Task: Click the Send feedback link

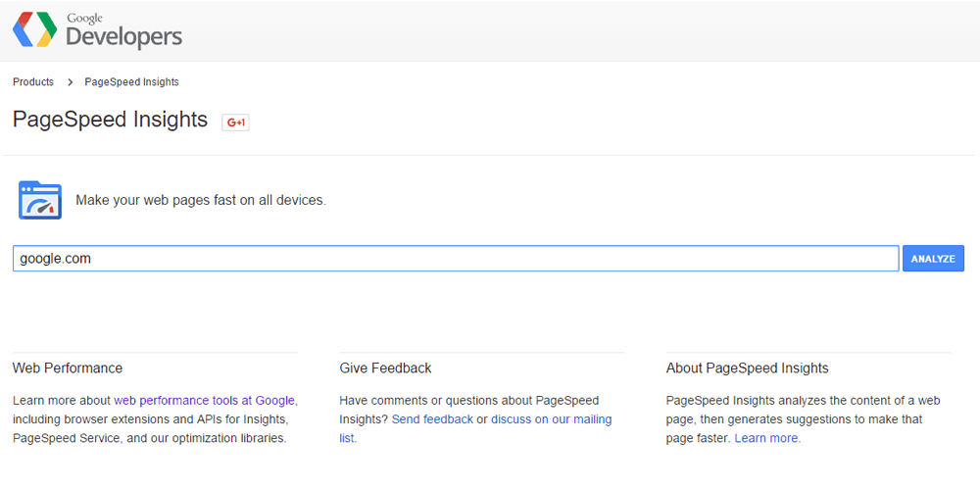Action: coord(432,418)
